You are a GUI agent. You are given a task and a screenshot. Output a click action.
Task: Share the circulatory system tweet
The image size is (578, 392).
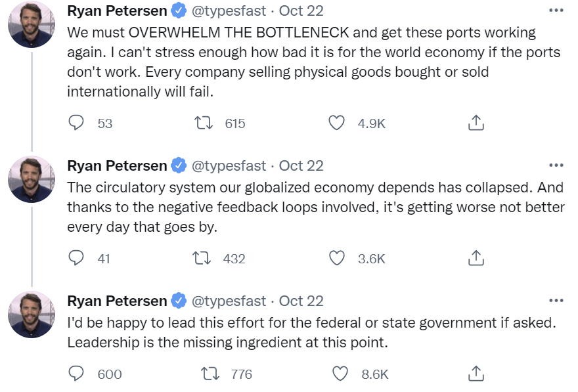coord(476,259)
